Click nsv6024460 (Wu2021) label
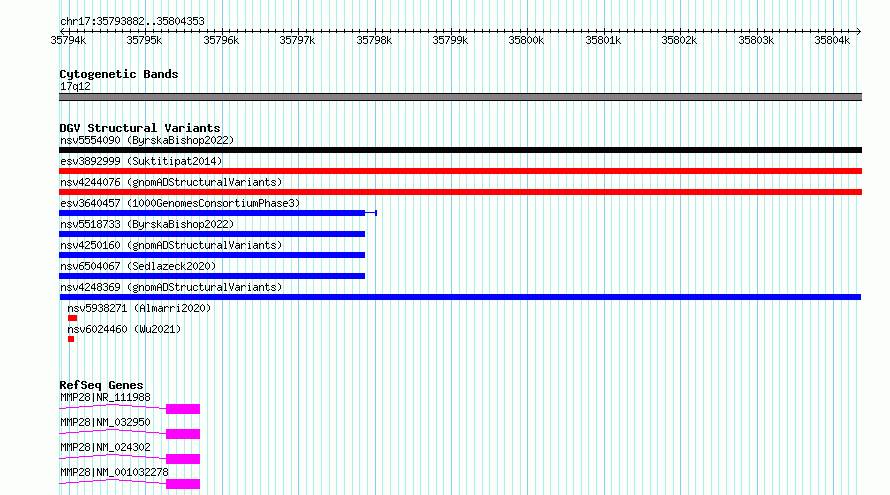Screen dimensions: 890x495 click(x=124, y=330)
